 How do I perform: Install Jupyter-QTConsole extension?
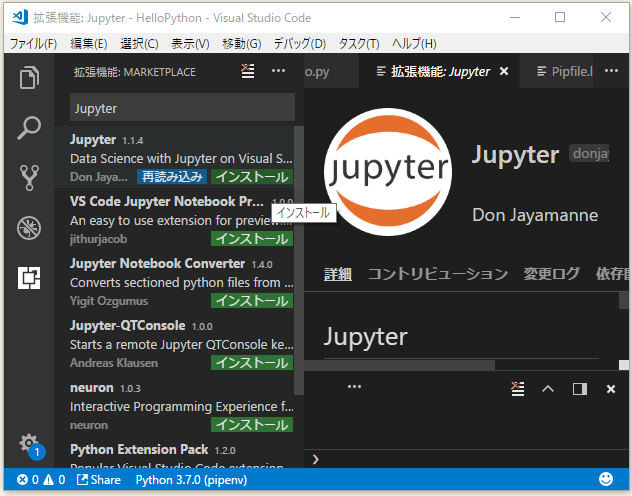click(x=252, y=363)
